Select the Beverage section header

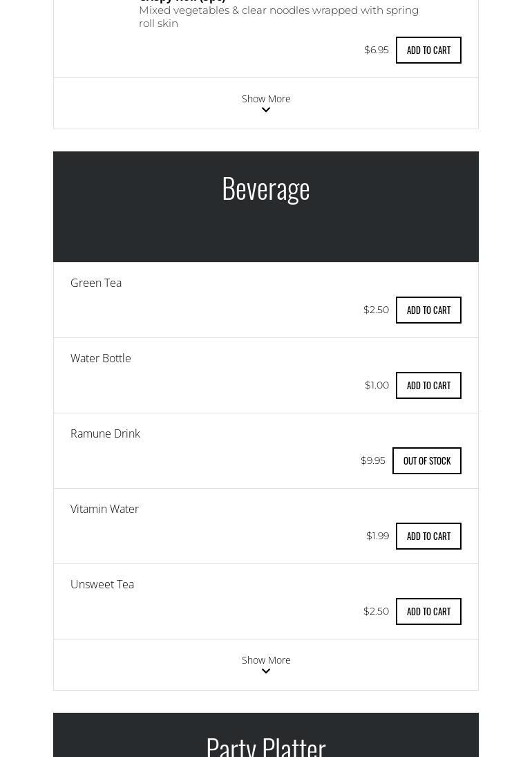266,207
